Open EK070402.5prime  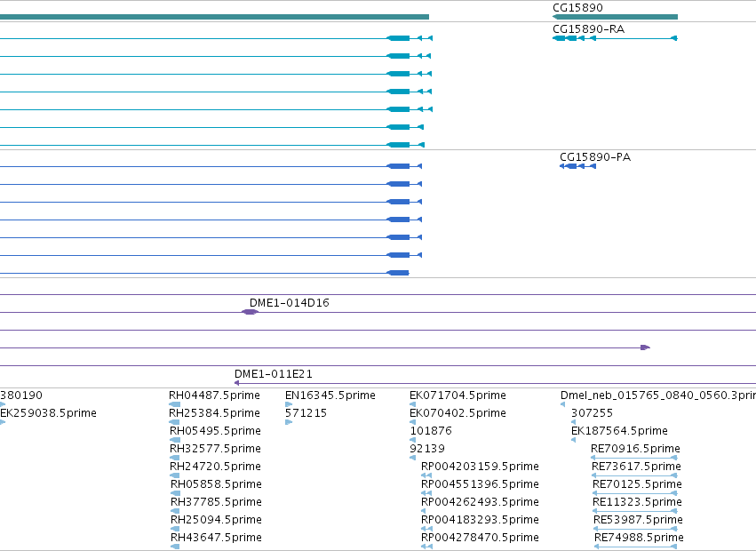click(458, 413)
